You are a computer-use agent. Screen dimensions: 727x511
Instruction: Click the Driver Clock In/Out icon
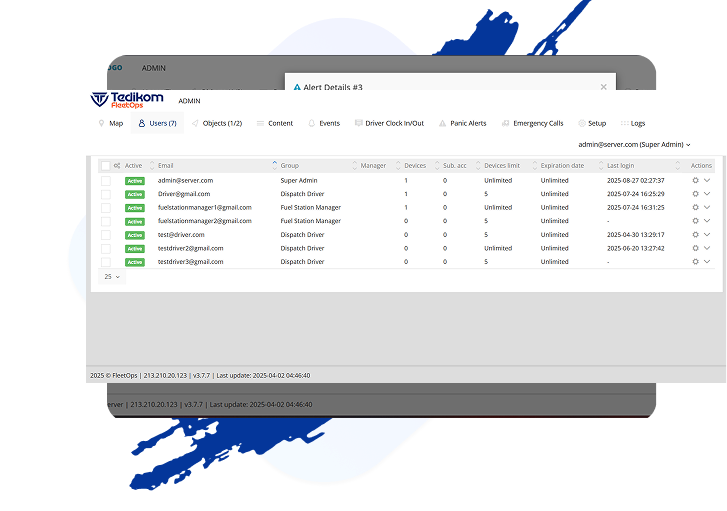point(359,124)
